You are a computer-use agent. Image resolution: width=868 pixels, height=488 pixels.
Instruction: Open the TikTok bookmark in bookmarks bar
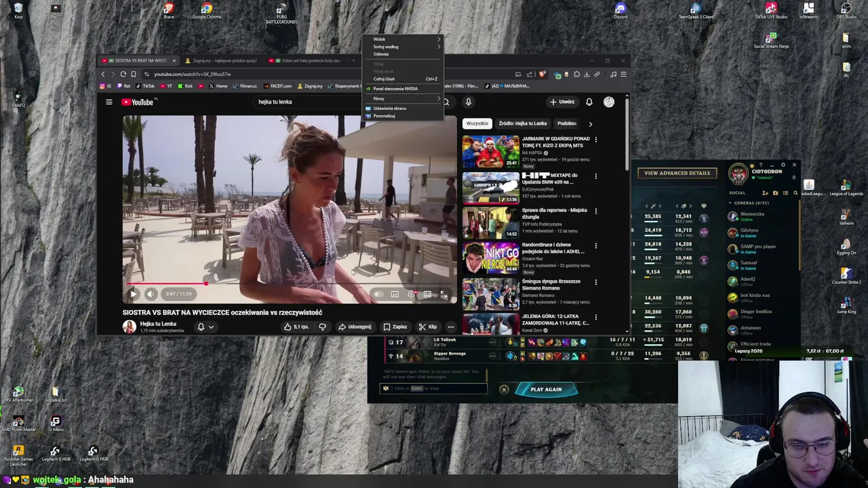(x=145, y=86)
